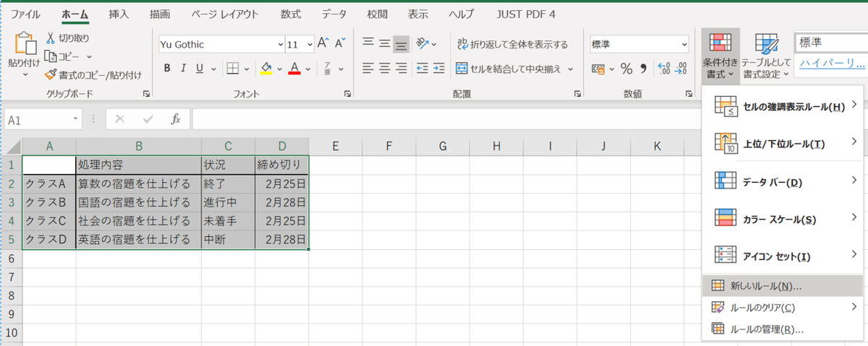Click the Conditional Formatting (条件付き書式) button
868x346 pixels.
tap(720, 56)
